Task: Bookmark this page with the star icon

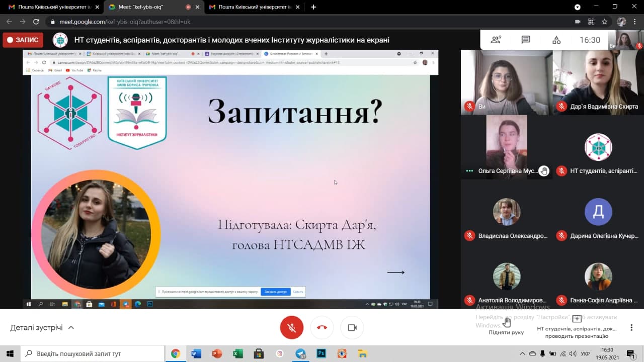Action: [x=606, y=22]
